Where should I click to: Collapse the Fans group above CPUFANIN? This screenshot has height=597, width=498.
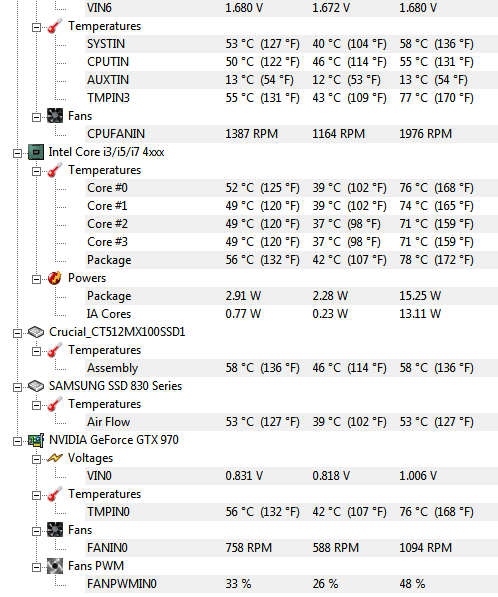tap(37, 117)
